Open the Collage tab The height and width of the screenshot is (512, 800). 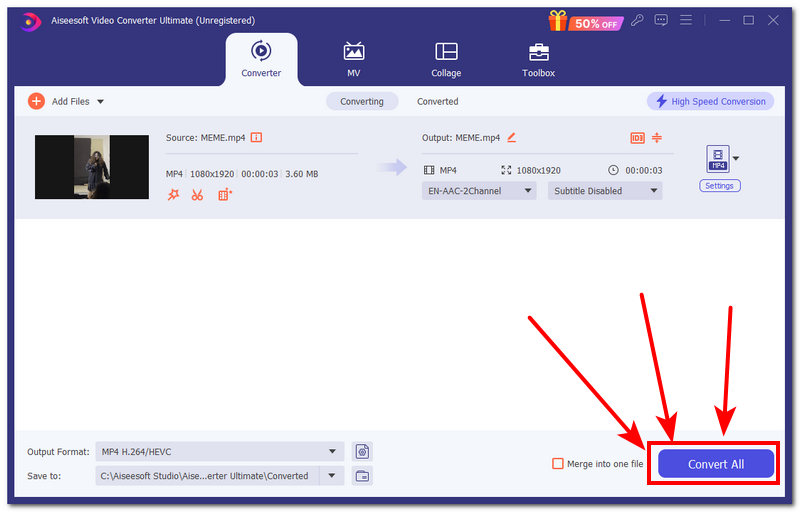pos(446,59)
